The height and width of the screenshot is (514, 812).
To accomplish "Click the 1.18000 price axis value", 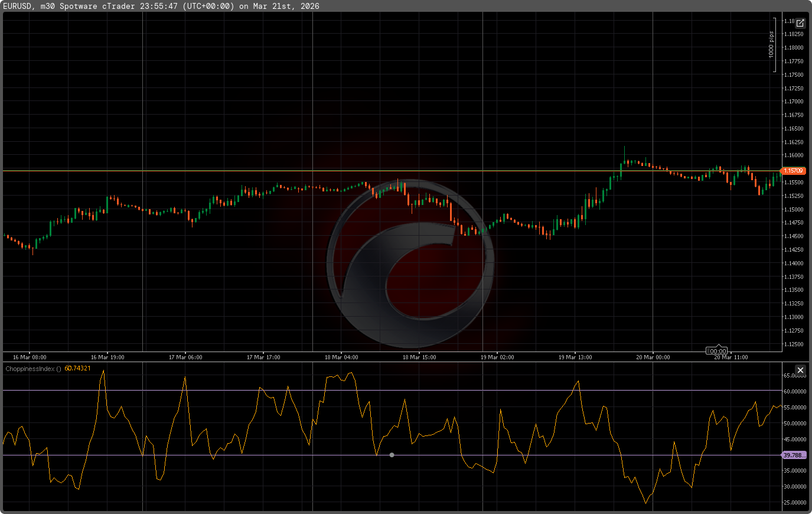I will 793,47.
